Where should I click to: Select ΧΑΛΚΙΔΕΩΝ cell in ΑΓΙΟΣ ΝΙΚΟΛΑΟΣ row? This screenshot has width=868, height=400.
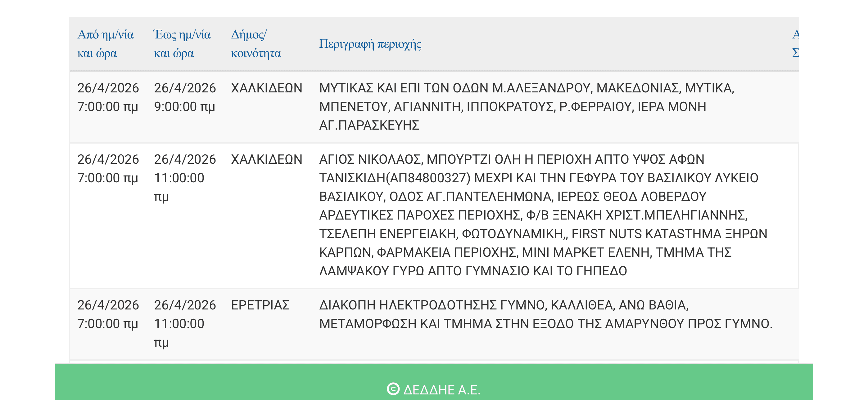tap(267, 159)
